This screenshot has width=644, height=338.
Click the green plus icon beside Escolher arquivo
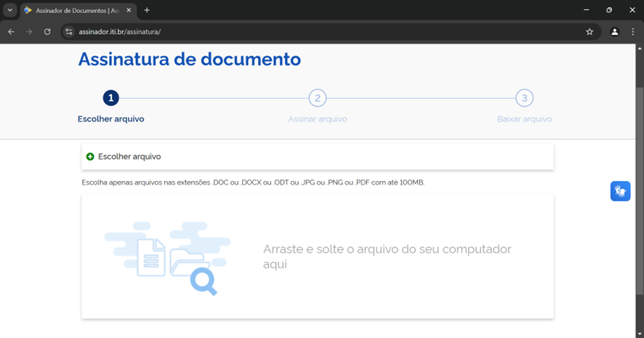(90, 156)
